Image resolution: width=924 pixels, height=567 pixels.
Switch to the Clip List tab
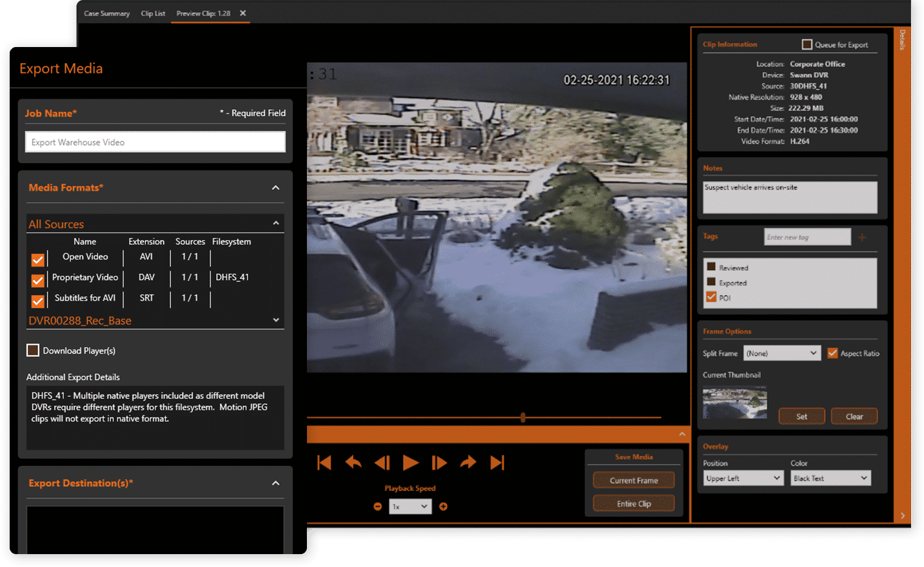pos(153,13)
